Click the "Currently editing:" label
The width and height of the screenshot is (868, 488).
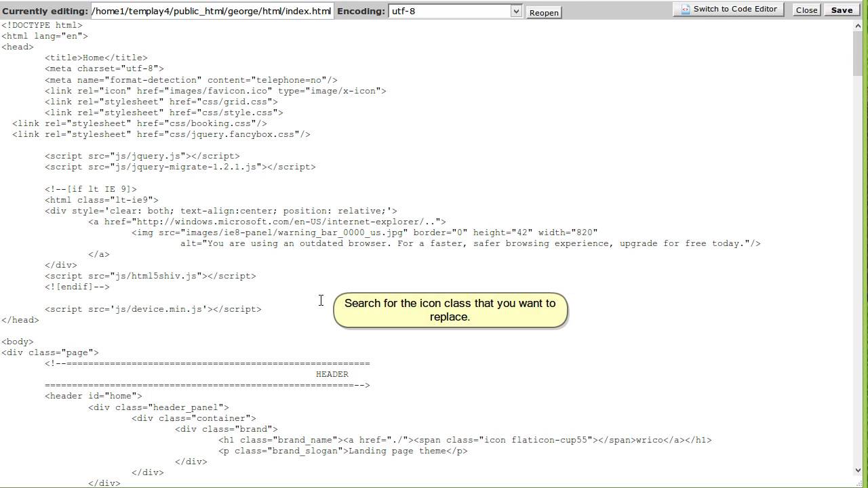45,12
